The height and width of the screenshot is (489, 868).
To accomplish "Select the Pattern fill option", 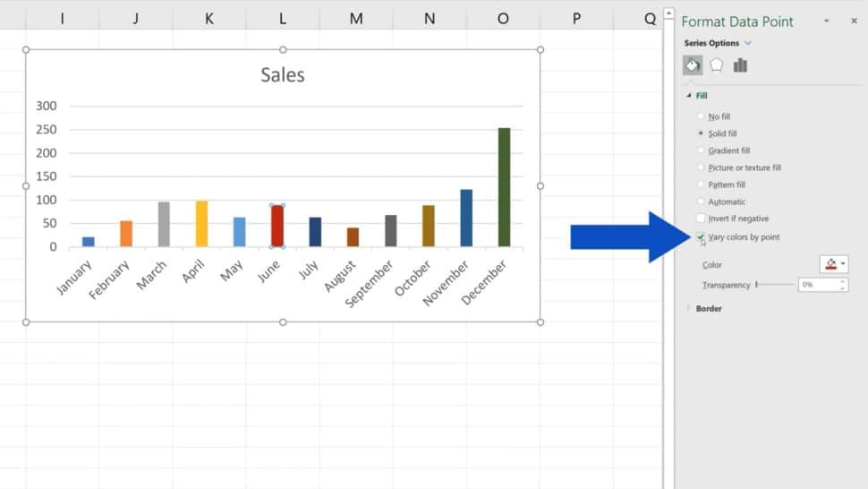I will tap(701, 184).
